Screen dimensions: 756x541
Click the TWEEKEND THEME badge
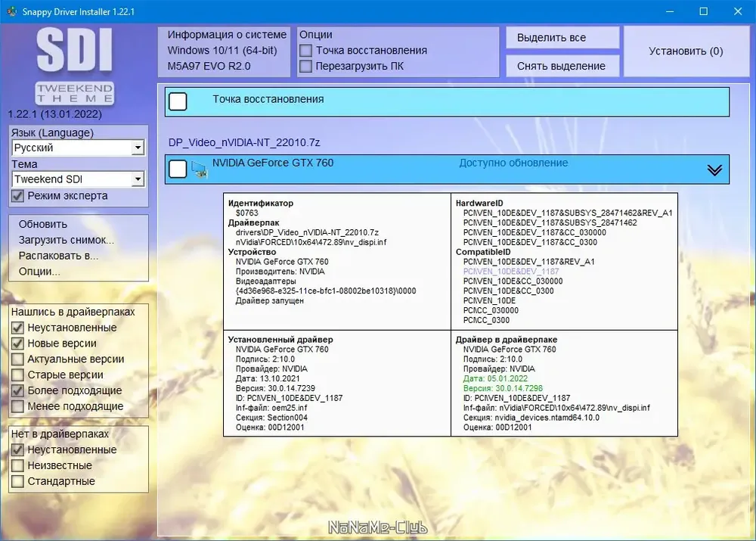click(75, 93)
